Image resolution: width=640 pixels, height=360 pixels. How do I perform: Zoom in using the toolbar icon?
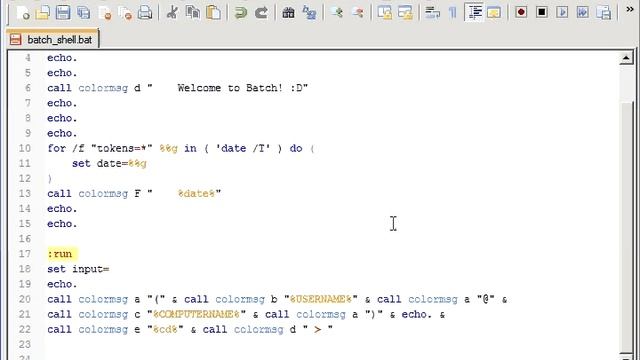[x=337, y=13]
